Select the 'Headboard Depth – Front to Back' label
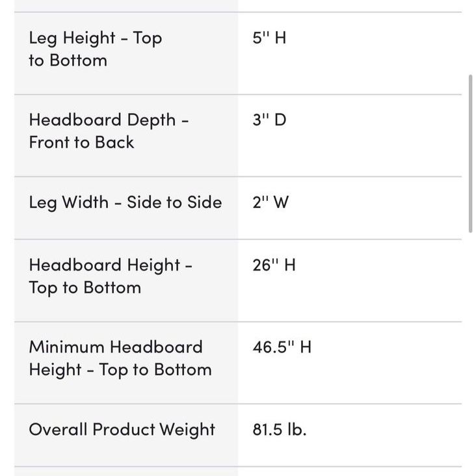Image resolution: width=476 pixels, height=476 pixels. click(109, 131)
